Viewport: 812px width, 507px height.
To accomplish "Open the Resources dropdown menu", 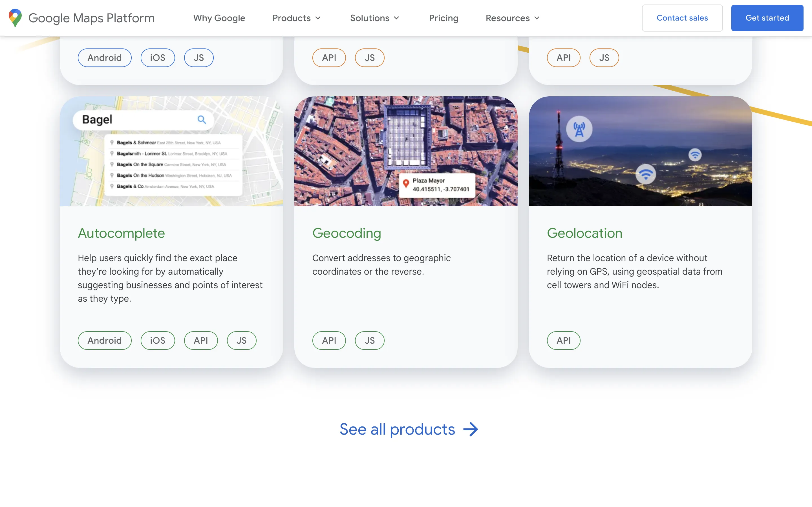I will click(x=512, y=18).
